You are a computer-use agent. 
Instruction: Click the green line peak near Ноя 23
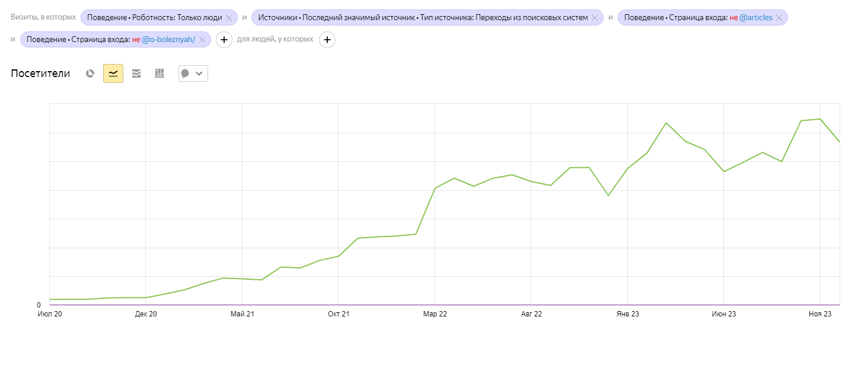[x=820, y=119]
